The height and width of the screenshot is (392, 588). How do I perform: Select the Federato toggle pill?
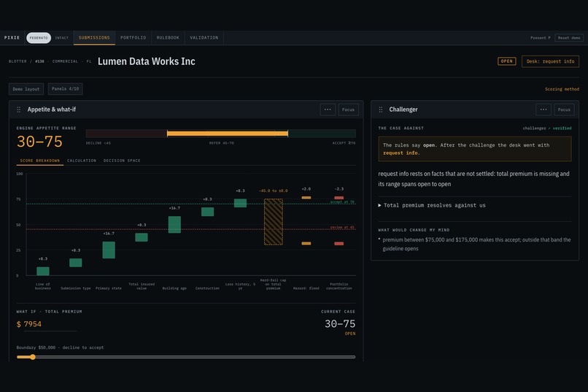tap(39, 38)
